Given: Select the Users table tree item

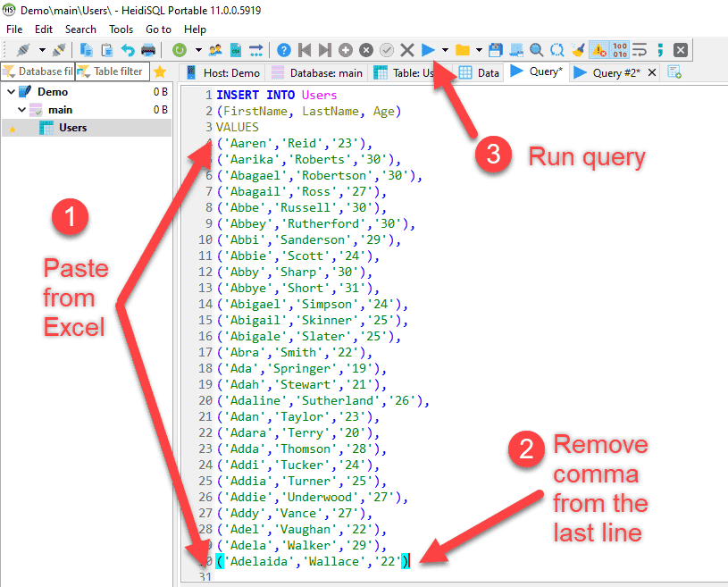Looking at the screenshot, I should pos(73,128).
